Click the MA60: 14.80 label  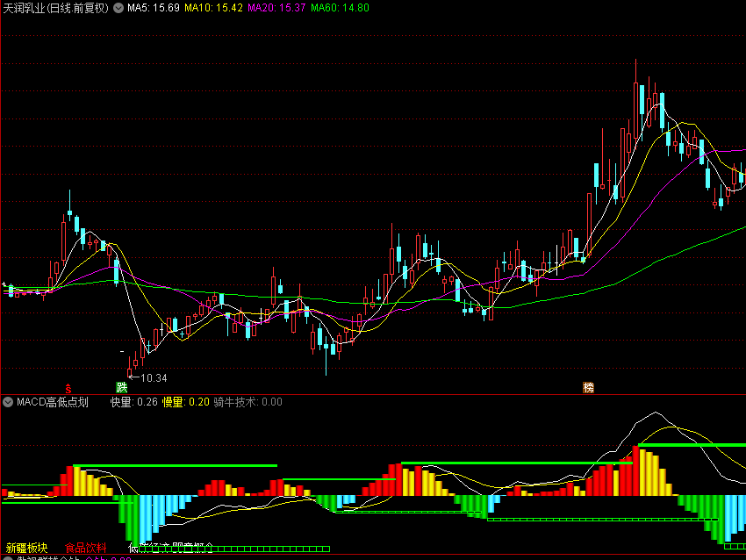pos(340,8)
